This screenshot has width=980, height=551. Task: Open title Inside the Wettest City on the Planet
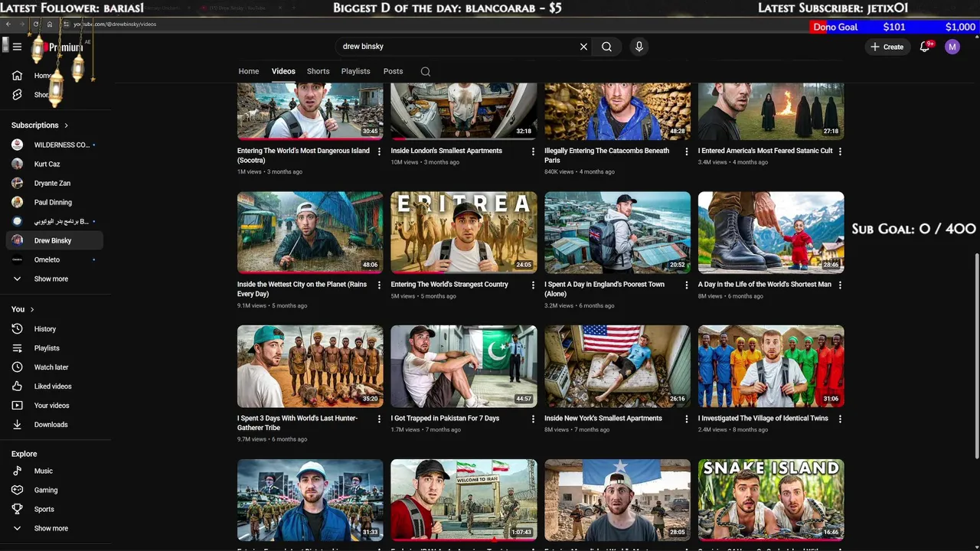click(302, 289)
